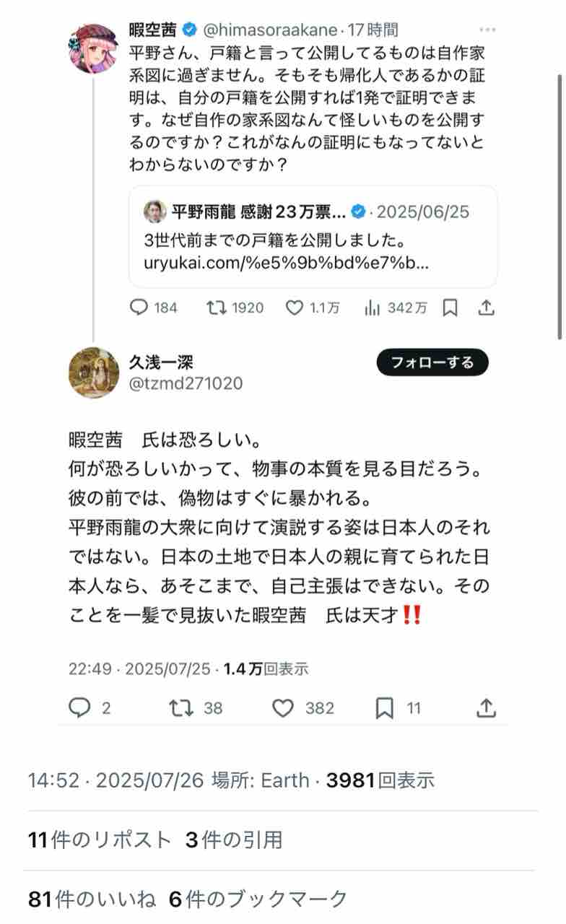Image resolution: width=566 pixels, height=924 pixels.
Task: View analytics icon showing 342万 views
Action: coord(373,308)
